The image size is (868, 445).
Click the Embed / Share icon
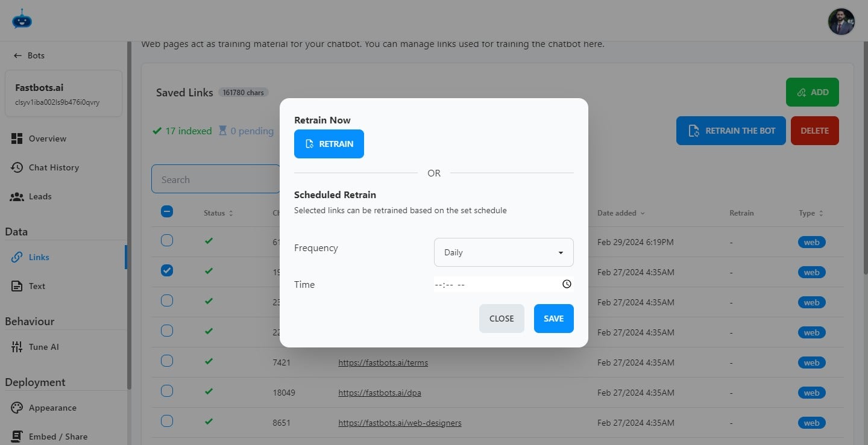point(17,435)
